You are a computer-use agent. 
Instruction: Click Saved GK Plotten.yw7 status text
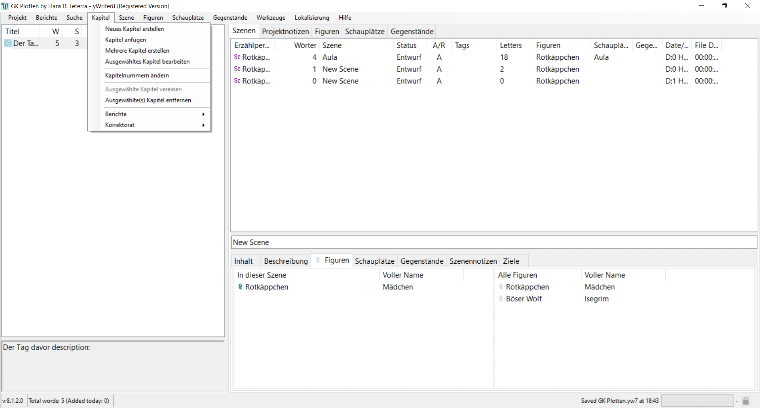pyautogui.click(x=620, y=401)
